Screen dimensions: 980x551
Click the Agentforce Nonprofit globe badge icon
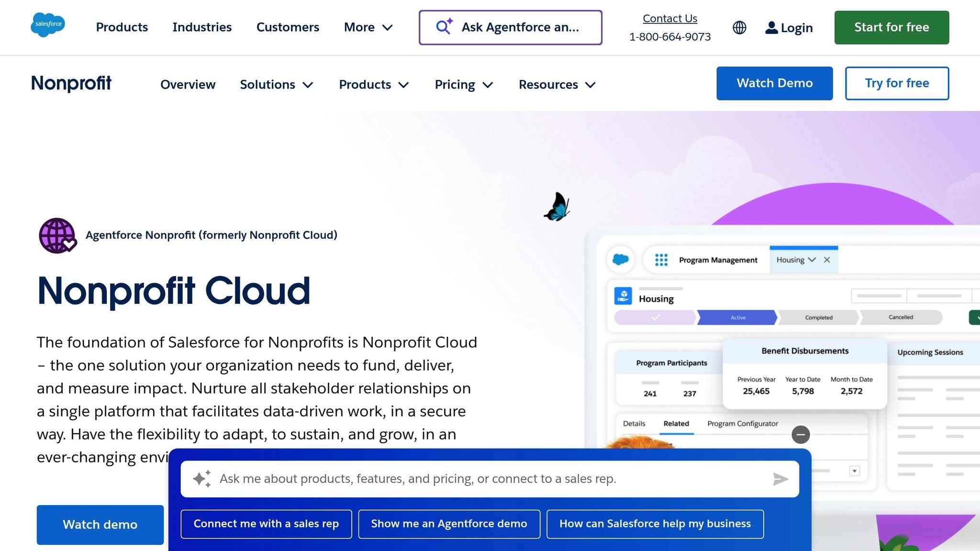tap(58, 236)
